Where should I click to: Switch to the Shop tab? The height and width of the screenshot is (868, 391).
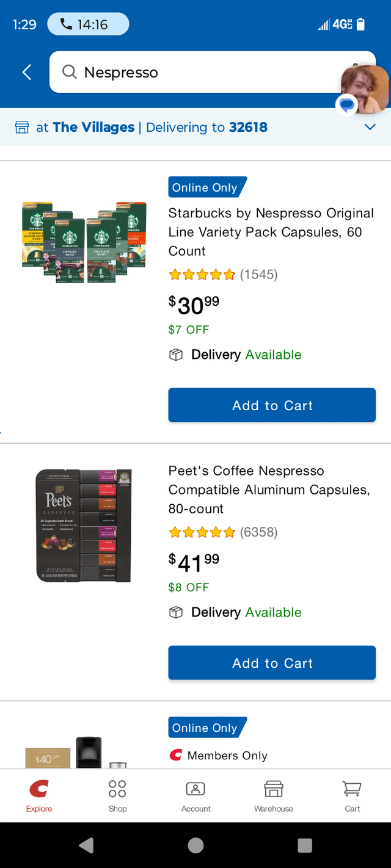[117, 795]
